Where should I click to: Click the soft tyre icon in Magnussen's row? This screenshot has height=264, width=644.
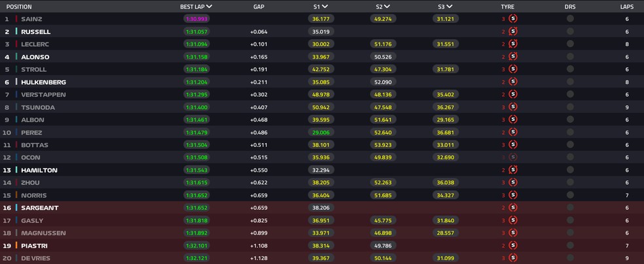pos(513,233)
